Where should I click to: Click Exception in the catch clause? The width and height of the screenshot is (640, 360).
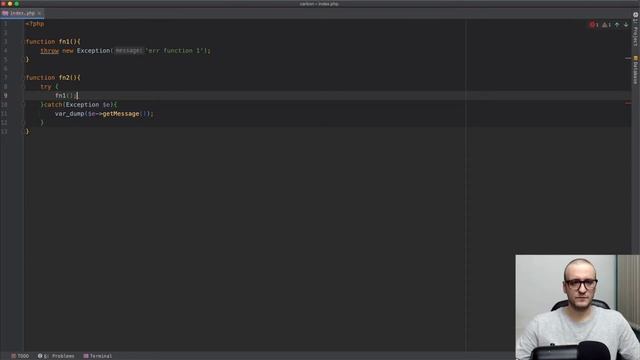click(x=82, y=104)
